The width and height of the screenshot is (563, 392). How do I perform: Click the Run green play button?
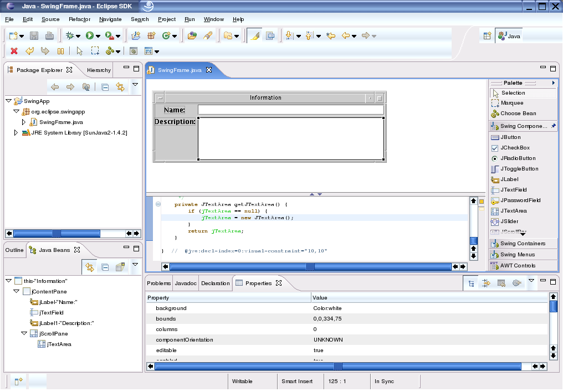coord(89,36)
